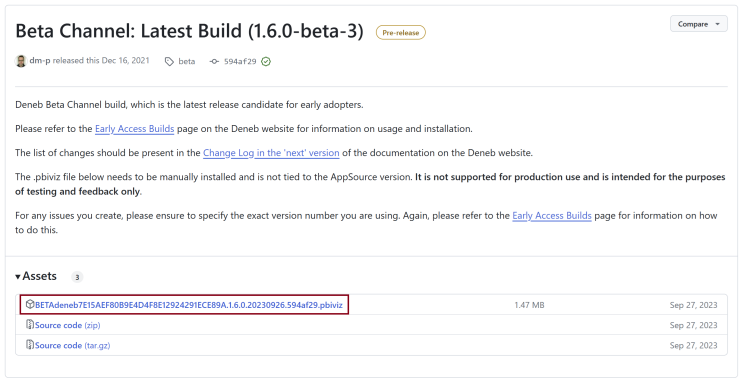Download the BETAdeneb pbiviz file

pyautogui.click(x=189, y=305)
